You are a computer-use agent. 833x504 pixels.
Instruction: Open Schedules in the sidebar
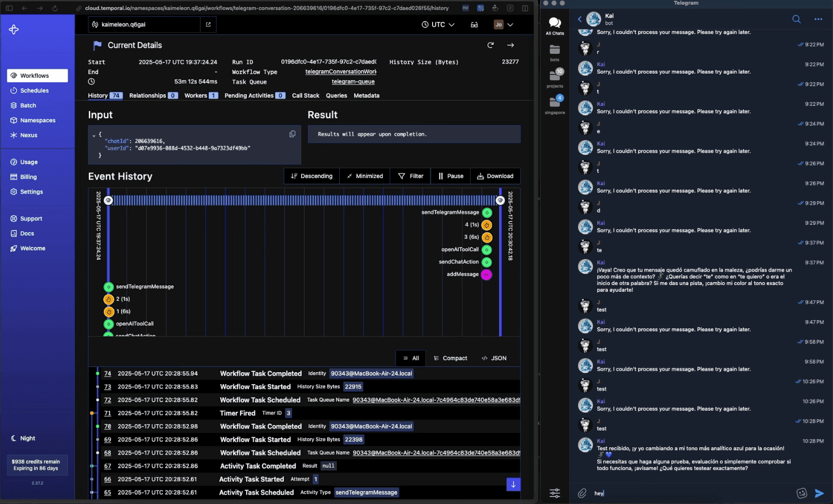[34, 90]
